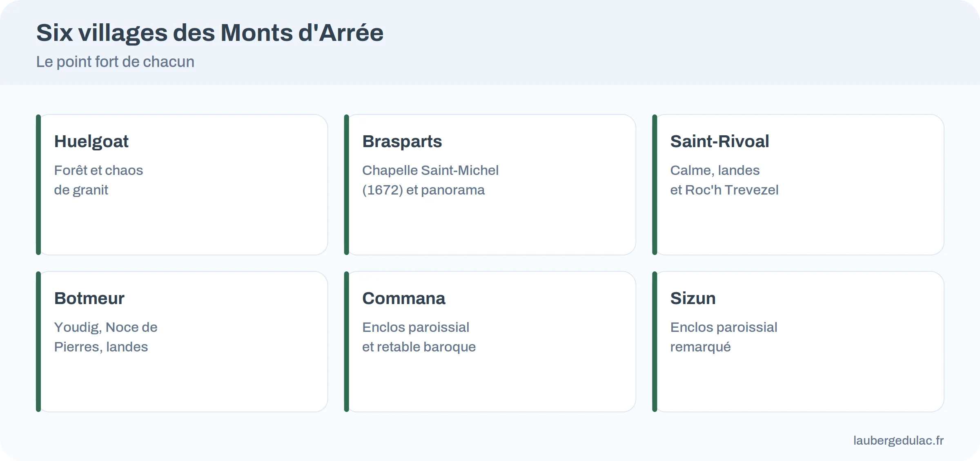Click the title Six villages des Monts d'Arrée
Image resolution: width=980 pixels, height=461 pixels.
(x=210, y=33)
